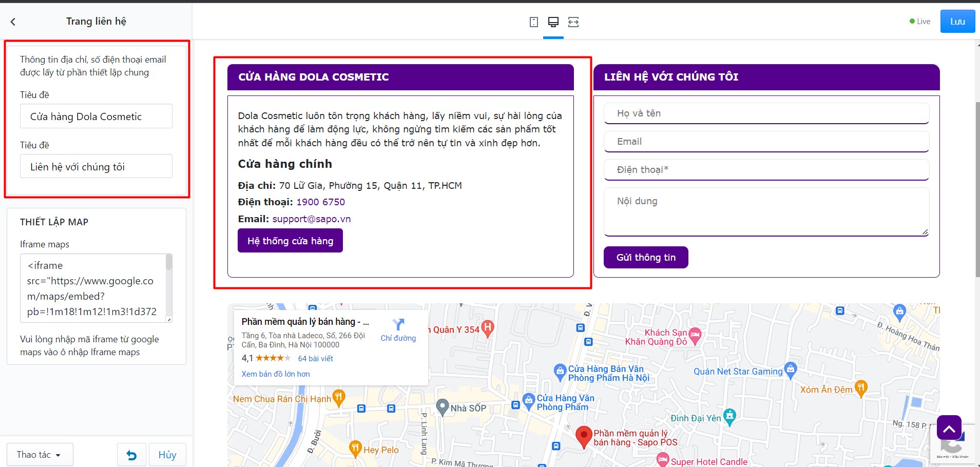Click the Chỉ đường directions icon
980x467 pixels.
(x=398, y=324)
